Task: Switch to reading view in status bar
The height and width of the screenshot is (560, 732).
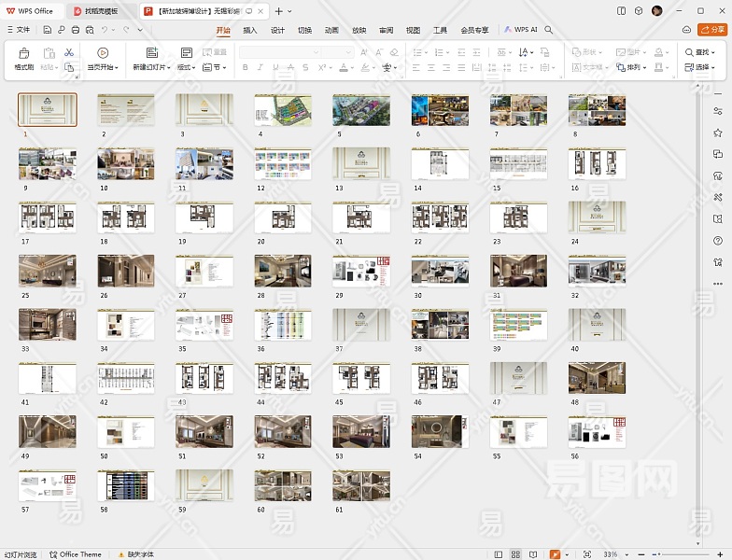Action: coord(531,554)
